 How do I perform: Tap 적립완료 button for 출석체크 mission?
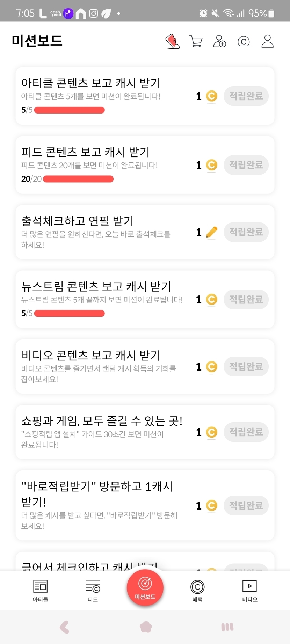pyautogui.click(x=246, y=232)
